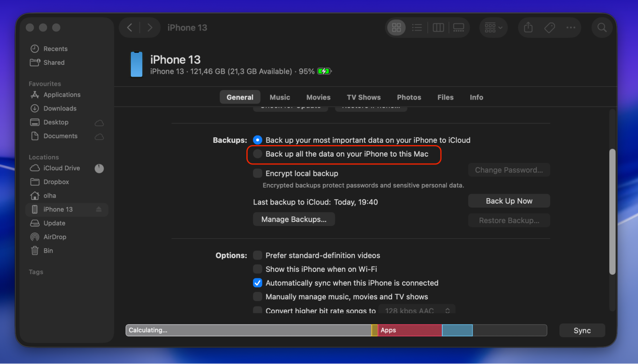Screen dimensions: 638x364
Task: Open the Bin in sidebar
Action: click(x=67, y=251)
